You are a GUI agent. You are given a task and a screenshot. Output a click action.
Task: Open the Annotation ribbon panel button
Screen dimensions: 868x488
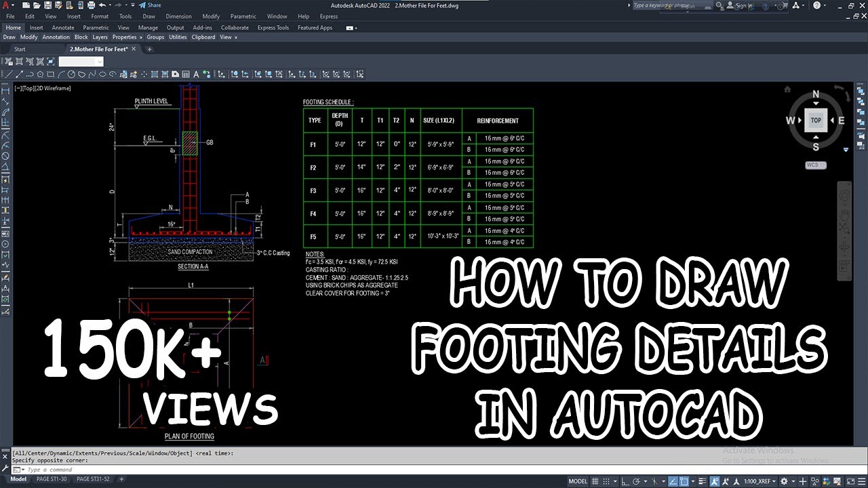point(56,37)
